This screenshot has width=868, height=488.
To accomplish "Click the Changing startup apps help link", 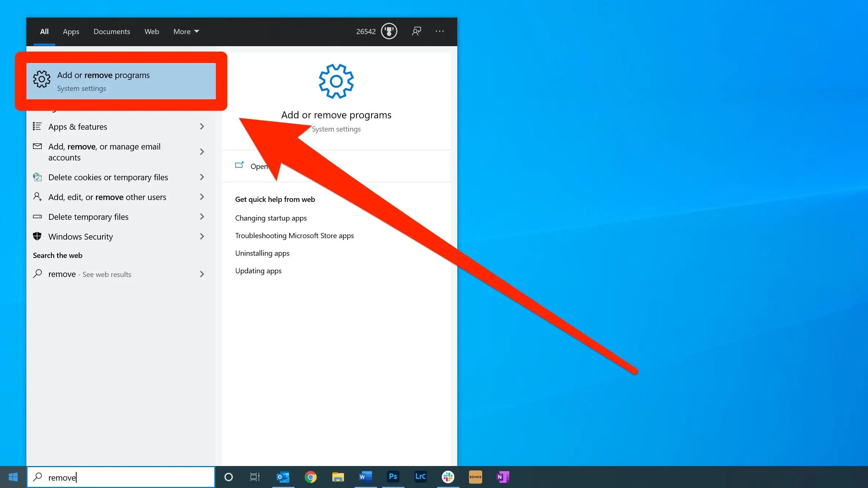I will point(270,218).
